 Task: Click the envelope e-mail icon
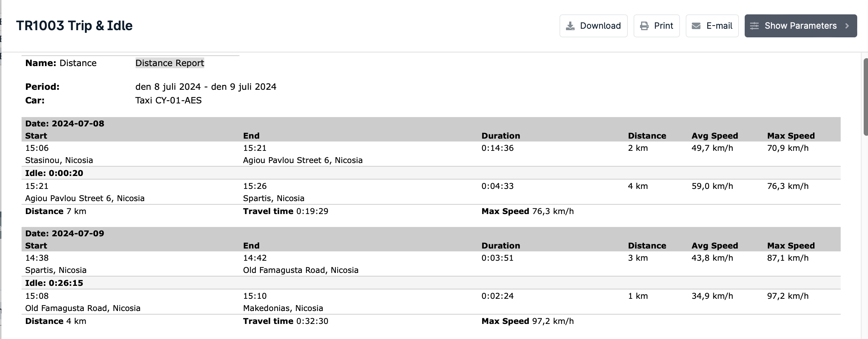click(696, 26)
